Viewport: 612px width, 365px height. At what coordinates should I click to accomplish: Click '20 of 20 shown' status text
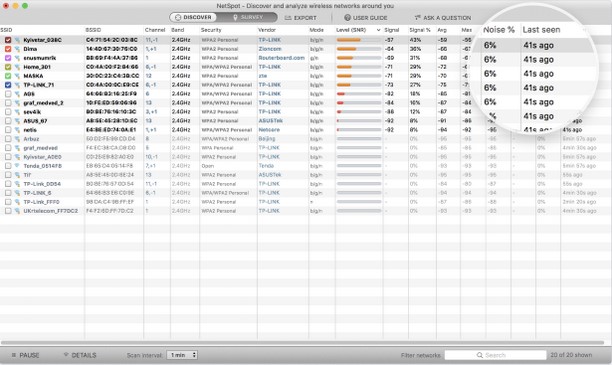571,355
